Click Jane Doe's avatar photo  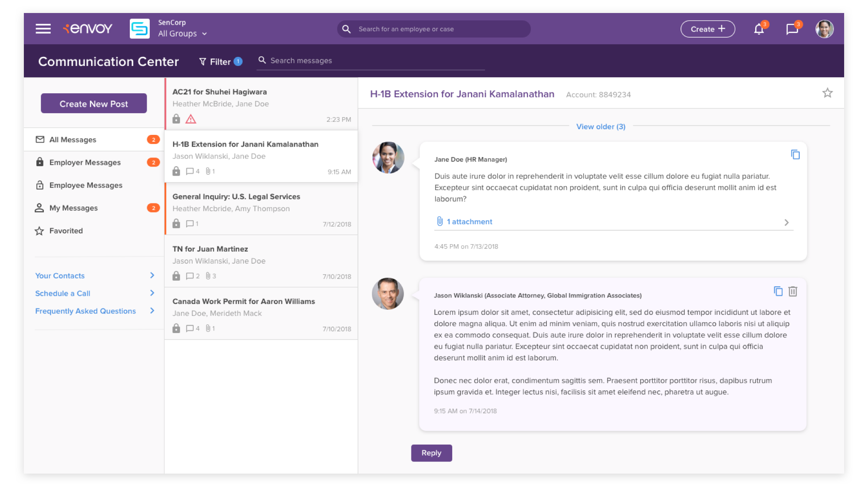click(388, 157)
